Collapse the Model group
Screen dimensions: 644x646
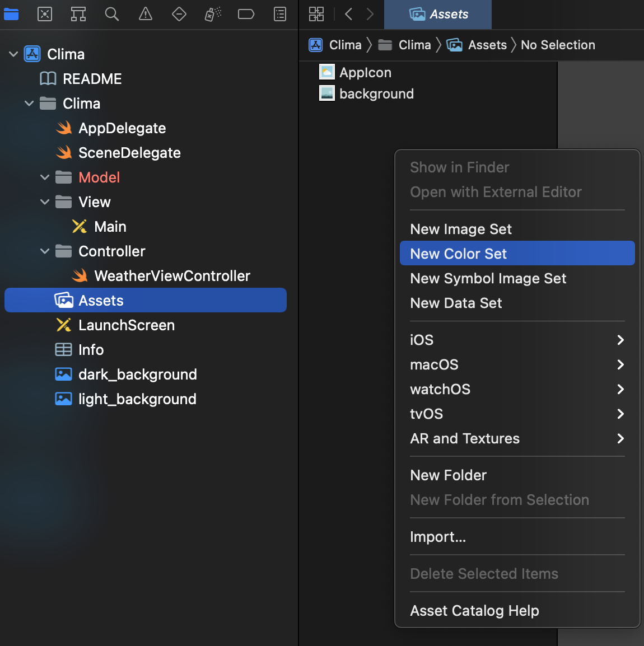[45, 177]
